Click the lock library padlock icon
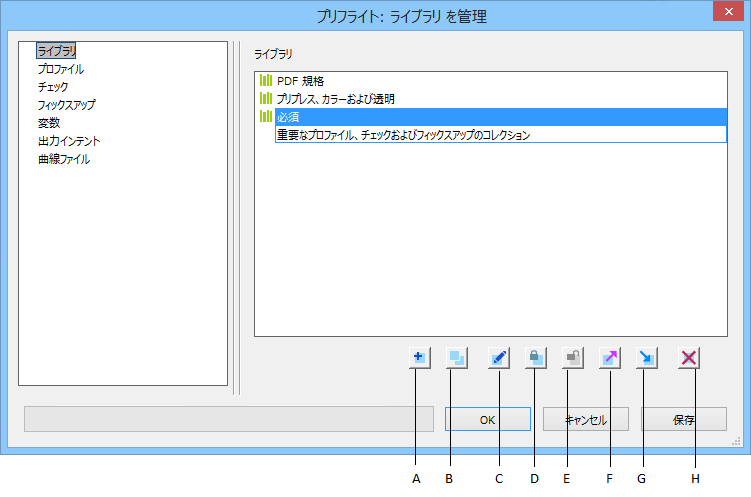 tap(535, 358)
